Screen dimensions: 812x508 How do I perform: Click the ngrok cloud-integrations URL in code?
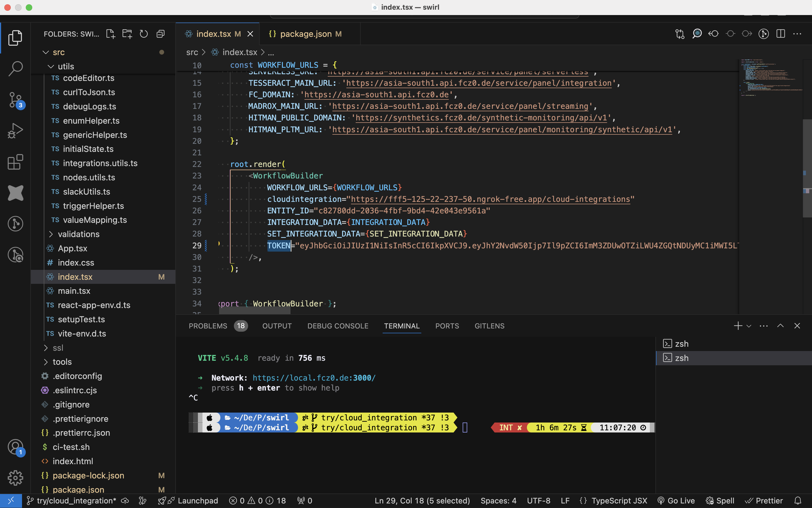click(490, 199)
